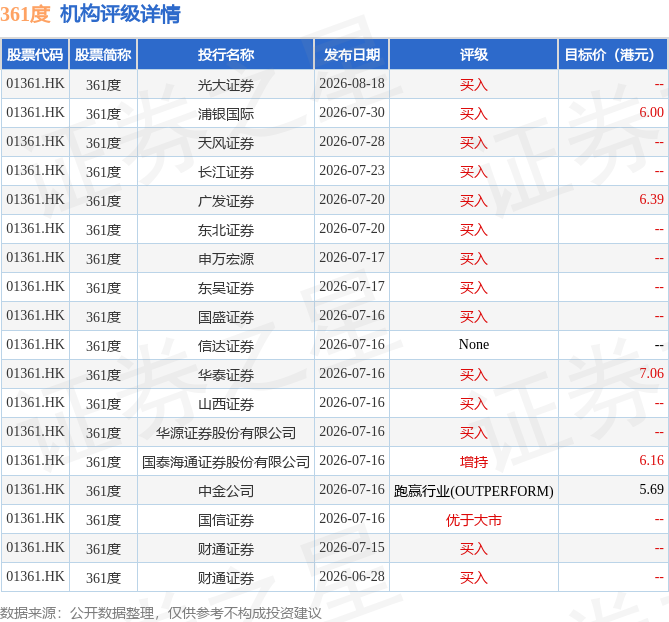Click the 361度 机构评级详情 title
Viewport: 669px width, 622px height.
[90, 14]
